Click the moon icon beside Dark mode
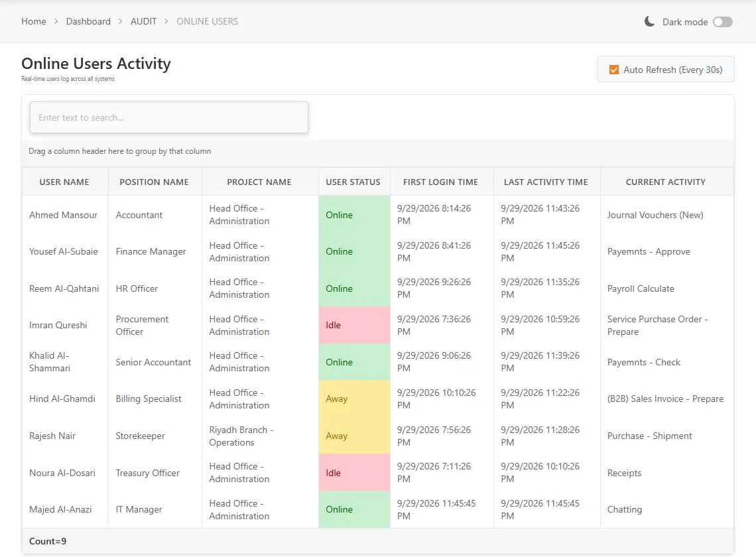Screen dimensions: 756x557 coord(649,21)
